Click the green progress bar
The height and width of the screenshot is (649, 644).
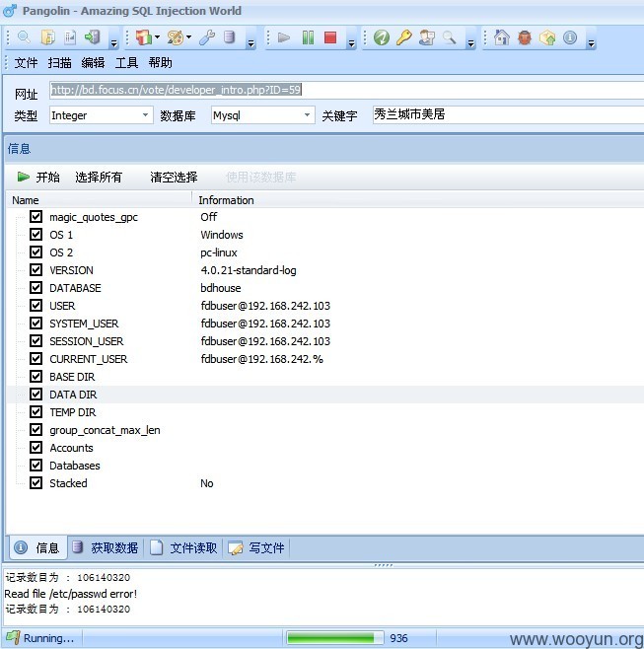(334, 638)
